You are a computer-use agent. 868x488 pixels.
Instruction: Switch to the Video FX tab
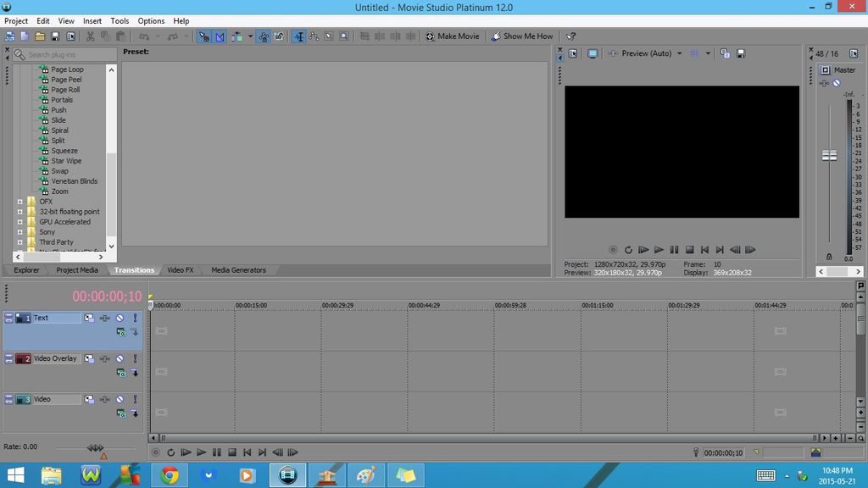pyautogui.click(x=180, y=269)
